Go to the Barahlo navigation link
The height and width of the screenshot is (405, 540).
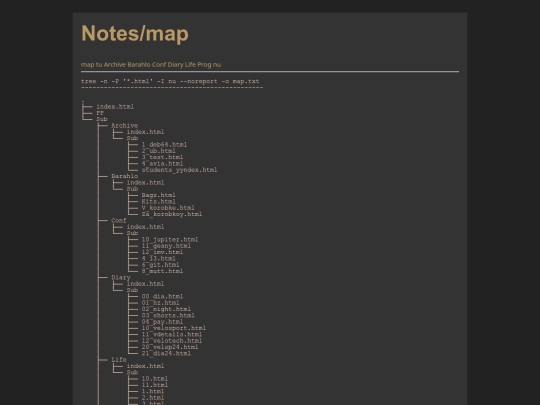click(139, 65)
